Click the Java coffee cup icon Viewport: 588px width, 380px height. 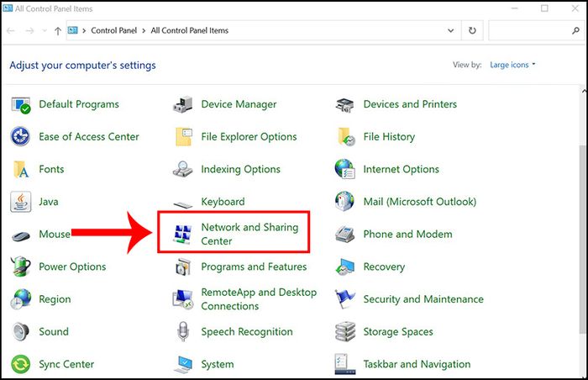pyautogui.click(x=20, y=202)
